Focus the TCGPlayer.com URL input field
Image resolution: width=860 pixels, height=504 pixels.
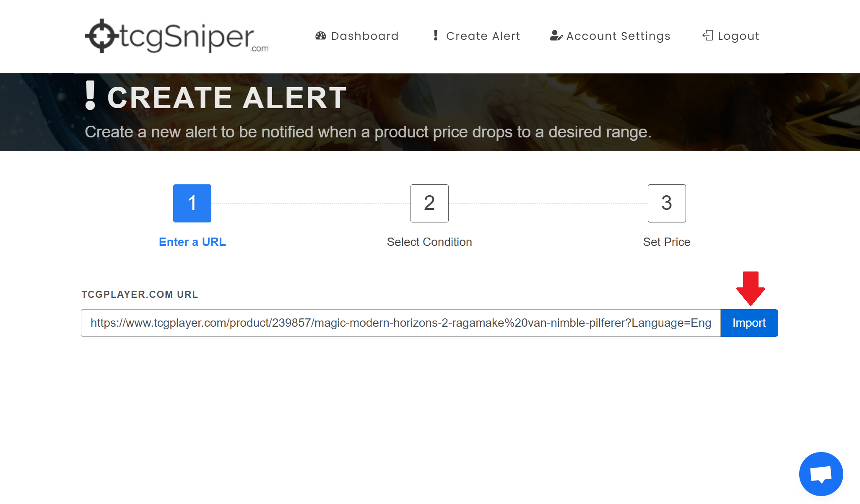(401, 323)
